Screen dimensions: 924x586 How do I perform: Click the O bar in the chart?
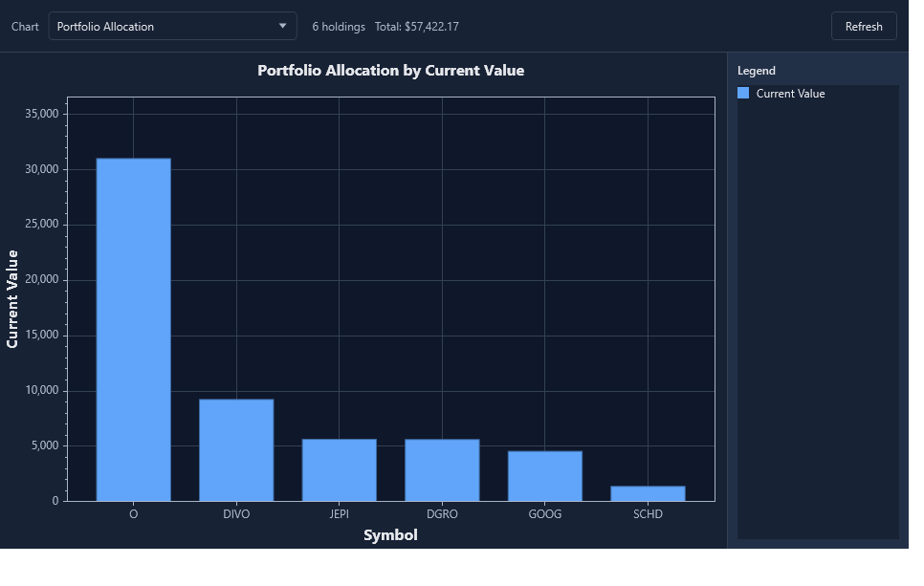tap(134, 330)
